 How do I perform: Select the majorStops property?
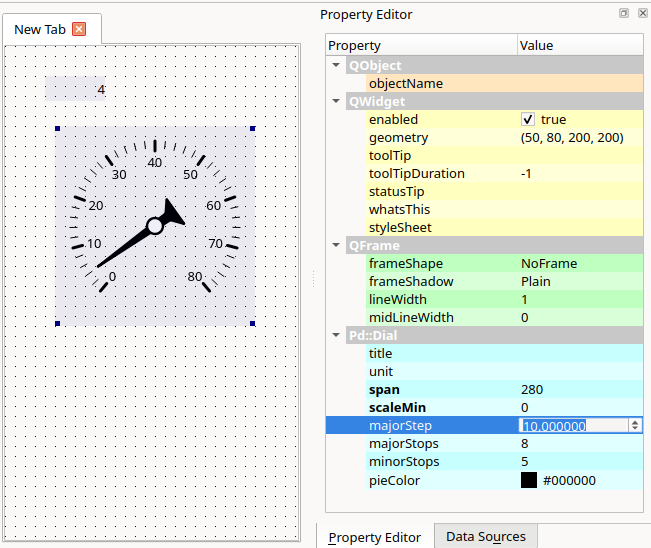click(x=504, y=443)
